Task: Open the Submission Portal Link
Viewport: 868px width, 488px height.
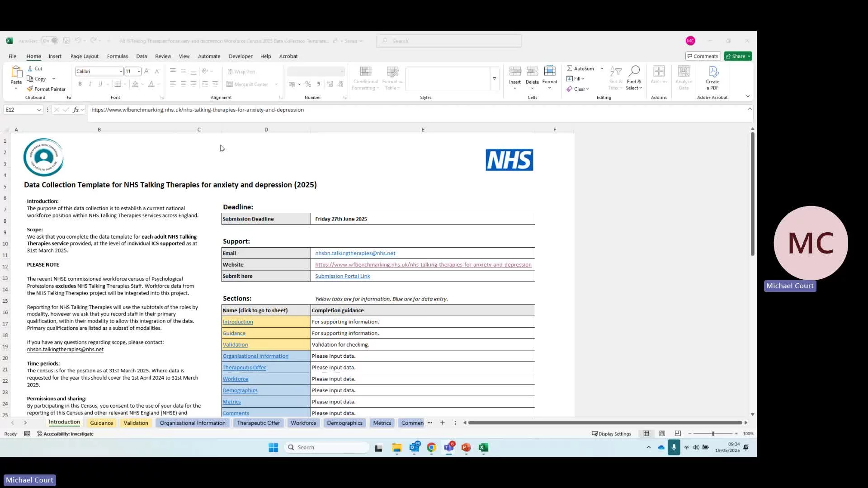Action: click(x=343, y=276)
